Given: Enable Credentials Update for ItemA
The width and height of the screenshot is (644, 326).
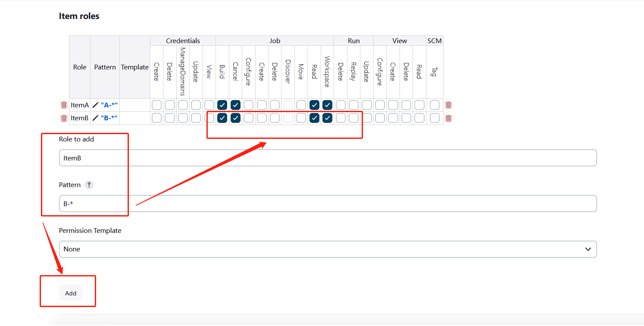Looking at the screenshot, I should tap(196, 105).
